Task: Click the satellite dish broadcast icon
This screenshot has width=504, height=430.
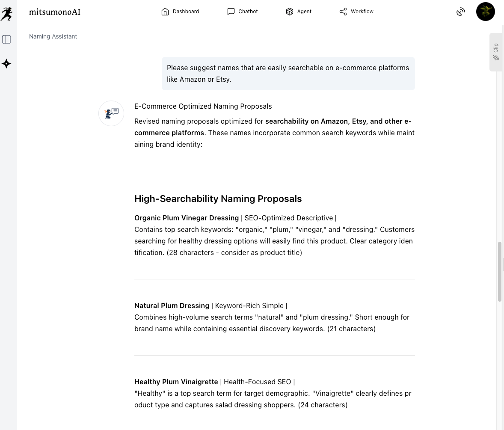Action: click(460, 12)
